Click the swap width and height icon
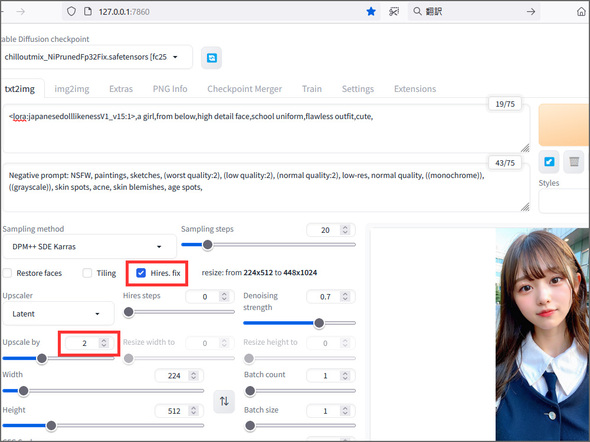The width and height of the screenshot is (590, 442). (x=224, y=401)
